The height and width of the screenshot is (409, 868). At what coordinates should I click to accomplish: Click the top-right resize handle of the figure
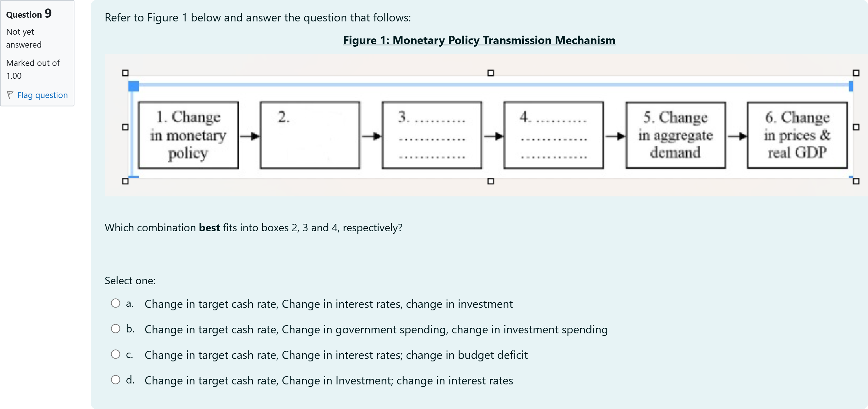coord(856,73)
